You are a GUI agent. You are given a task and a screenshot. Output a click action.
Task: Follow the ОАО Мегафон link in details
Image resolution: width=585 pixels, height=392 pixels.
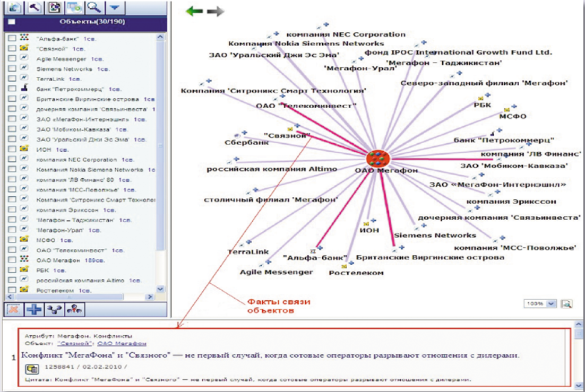pyautogui.click(x=125, y=344)
